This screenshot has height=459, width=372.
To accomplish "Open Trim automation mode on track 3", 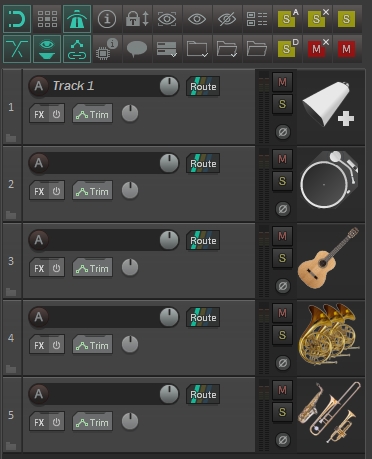I will click(x=93, y=268).
